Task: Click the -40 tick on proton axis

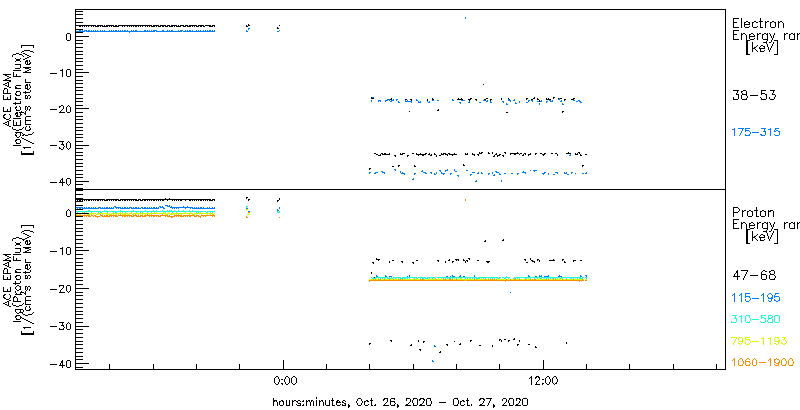Action: click(62, 364)
